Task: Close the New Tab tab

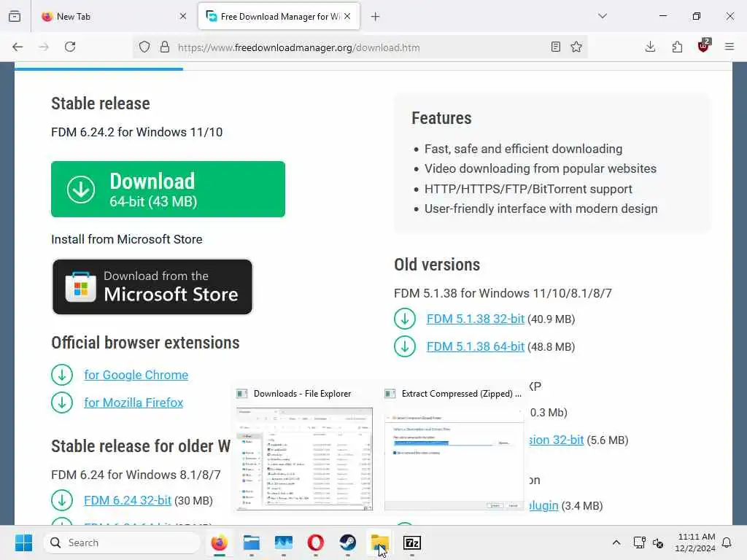Action: (183, 16)
